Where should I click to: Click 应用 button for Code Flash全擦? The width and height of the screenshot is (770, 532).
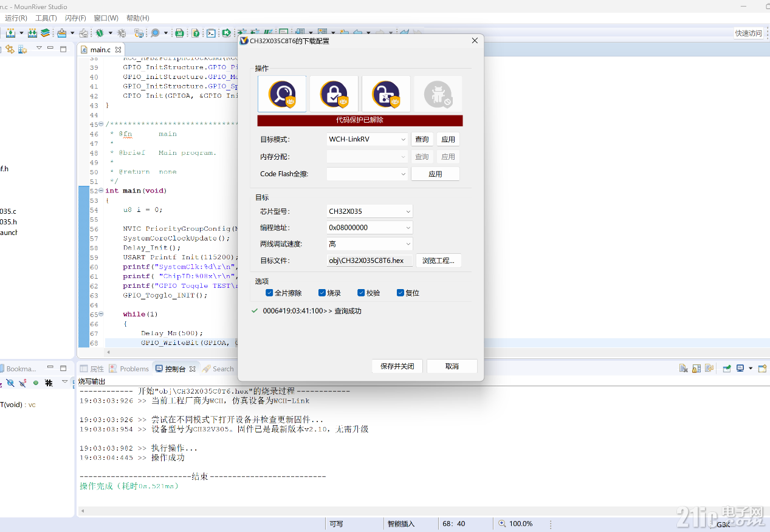[435, 174]
